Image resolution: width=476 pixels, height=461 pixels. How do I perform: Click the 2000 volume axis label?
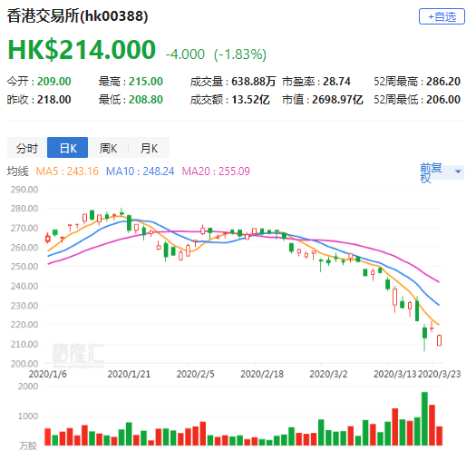(x=28, y=387)
